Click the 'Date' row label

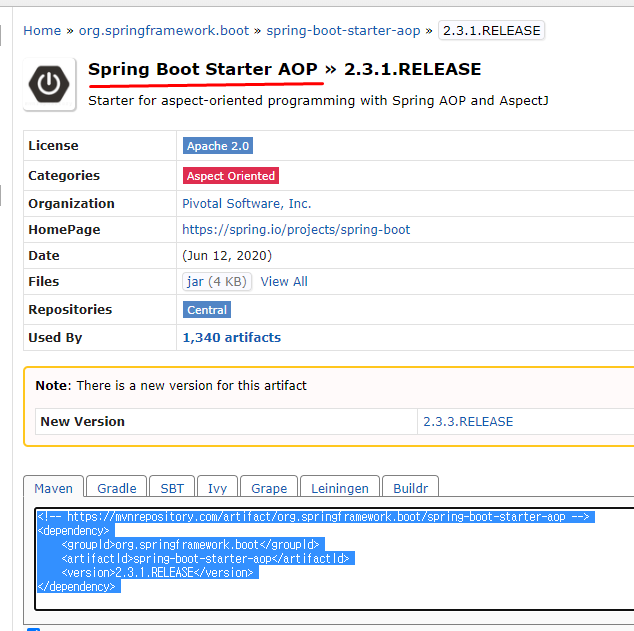click(44, 255)
